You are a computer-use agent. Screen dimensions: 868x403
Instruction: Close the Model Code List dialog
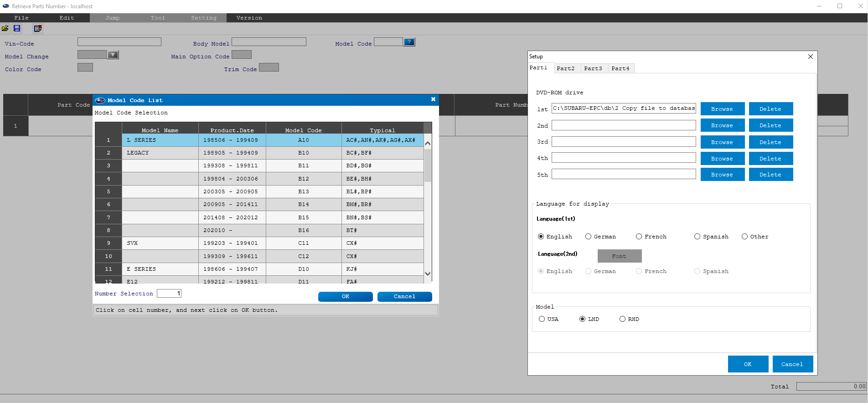(433, 99)
